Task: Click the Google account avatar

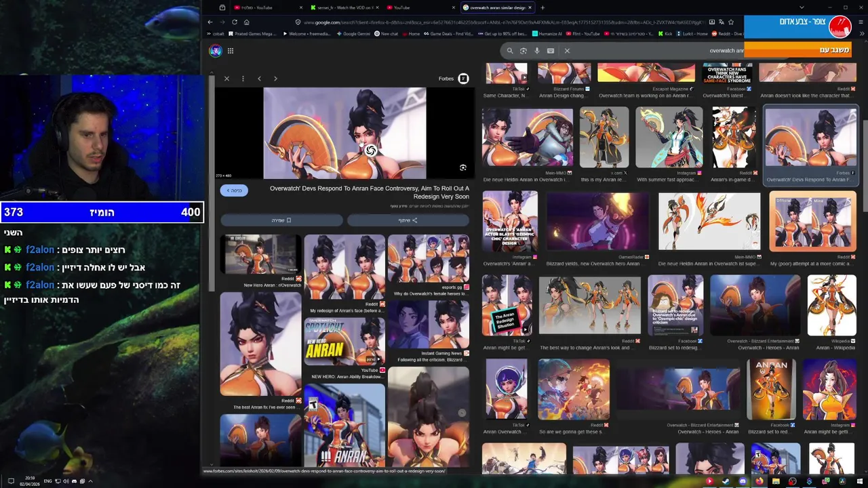Action: pos(216,51)
